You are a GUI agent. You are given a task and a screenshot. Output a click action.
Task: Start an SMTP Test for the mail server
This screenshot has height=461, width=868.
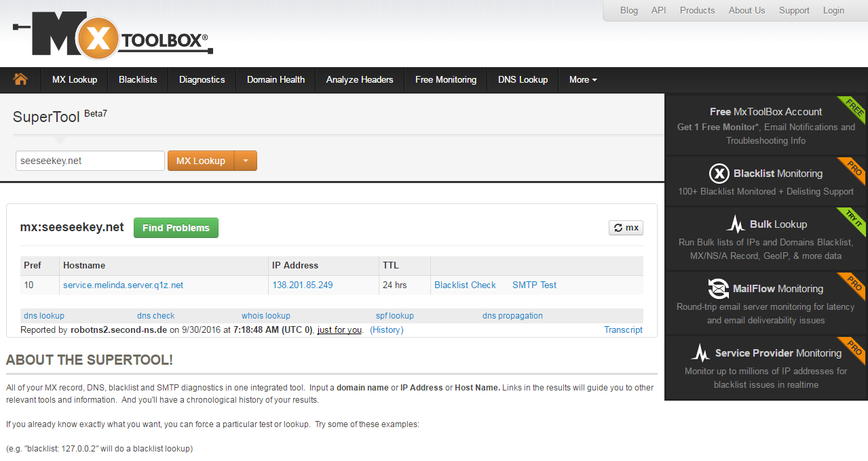pyautogui.click(x=533, y=285)
